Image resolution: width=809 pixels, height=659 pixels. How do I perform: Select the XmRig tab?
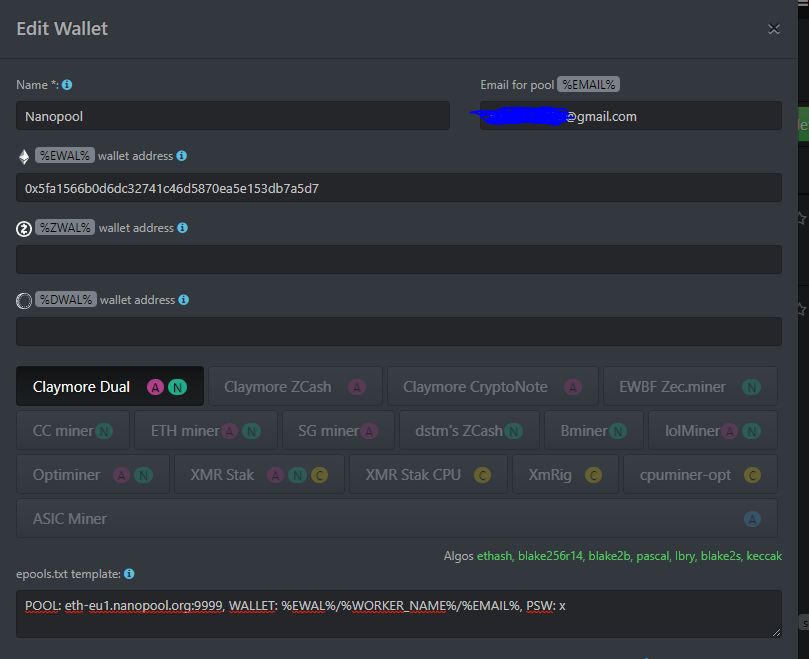[x=565, y=475]
